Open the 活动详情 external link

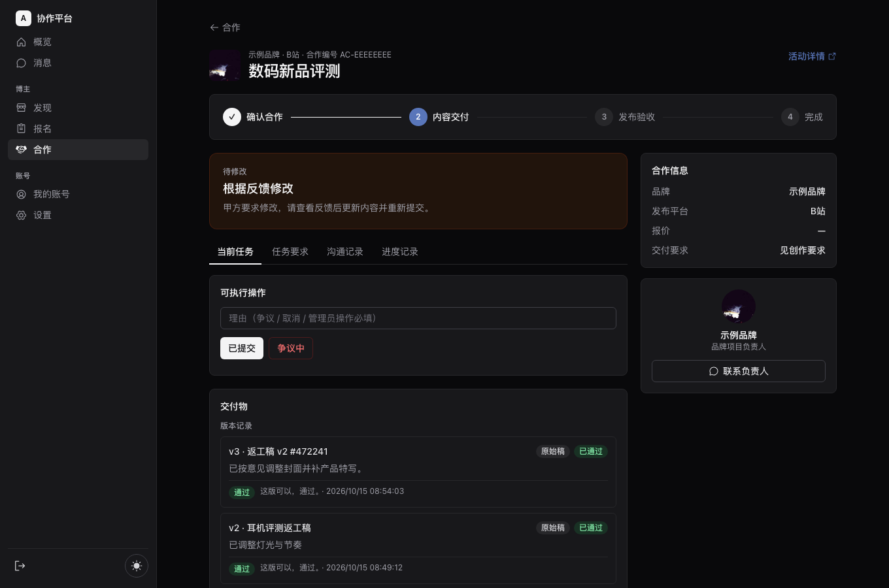(812, 56)
